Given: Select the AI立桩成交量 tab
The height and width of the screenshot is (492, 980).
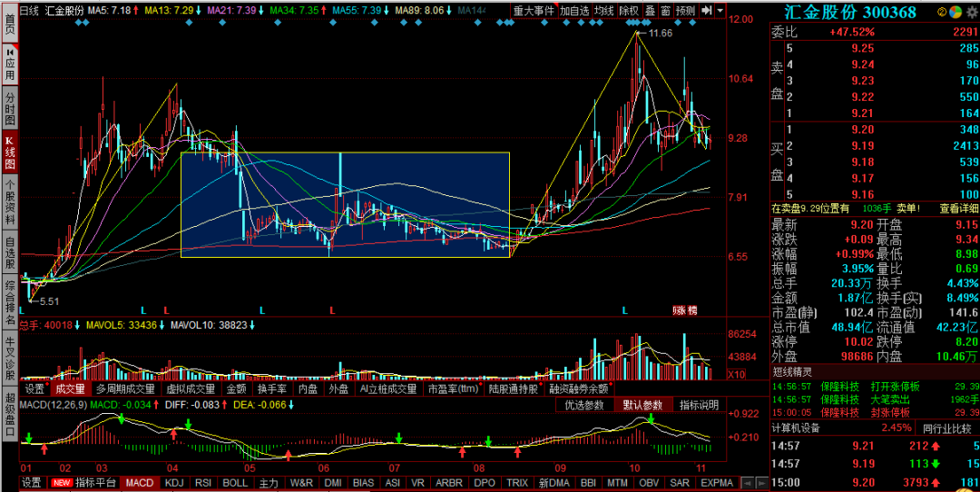Looking at the screenshot, I should pyautogui.click(x=388, y=389).
